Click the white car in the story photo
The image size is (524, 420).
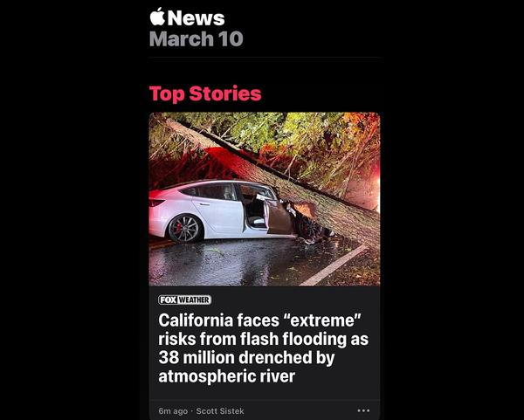214,210
